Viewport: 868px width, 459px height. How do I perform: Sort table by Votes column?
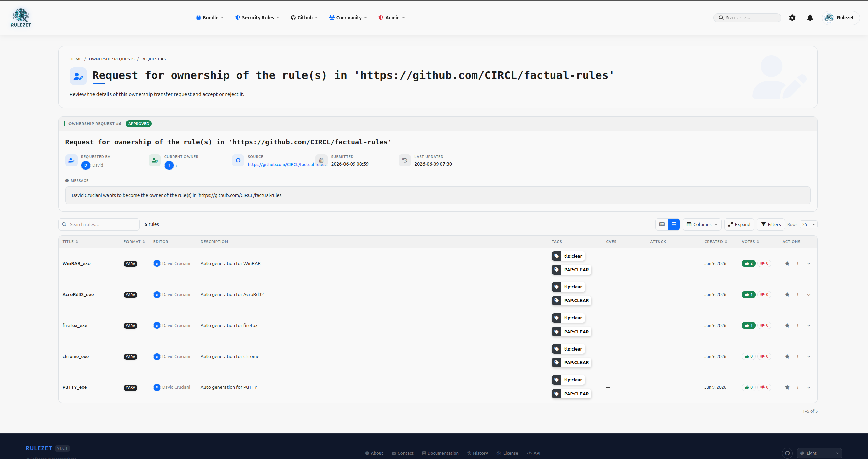coord(750,242)
